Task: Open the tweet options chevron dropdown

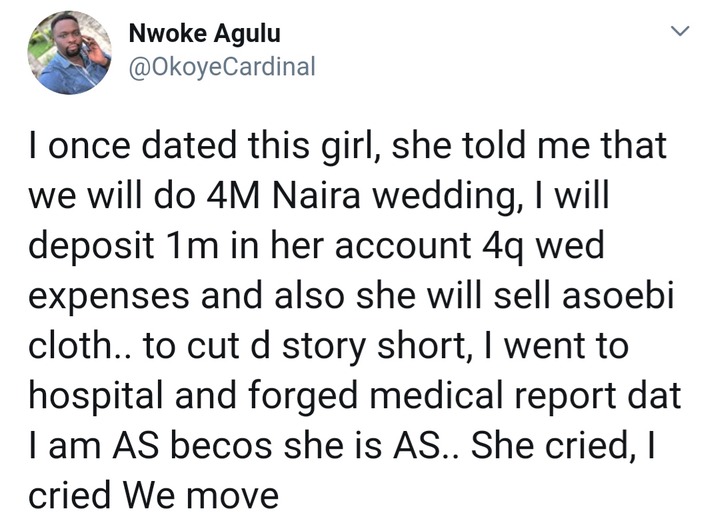Action: [680, 33]
